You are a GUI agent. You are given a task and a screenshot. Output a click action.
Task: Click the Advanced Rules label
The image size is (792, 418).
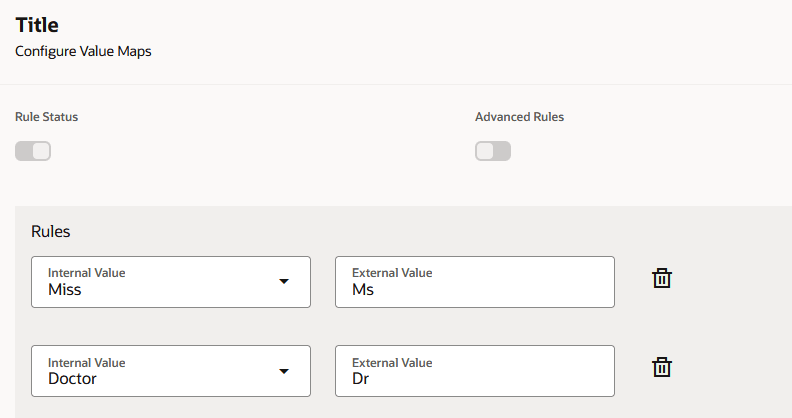click(x=519, y=117)
